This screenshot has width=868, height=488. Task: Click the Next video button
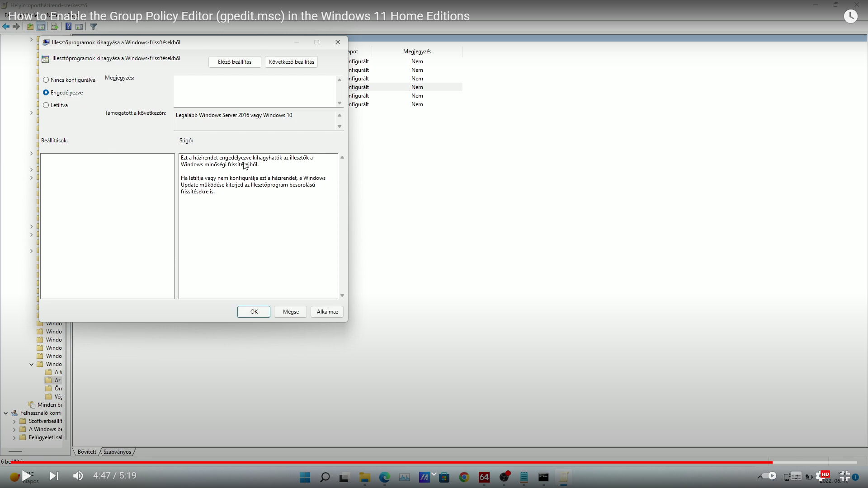tap(54, 475)
